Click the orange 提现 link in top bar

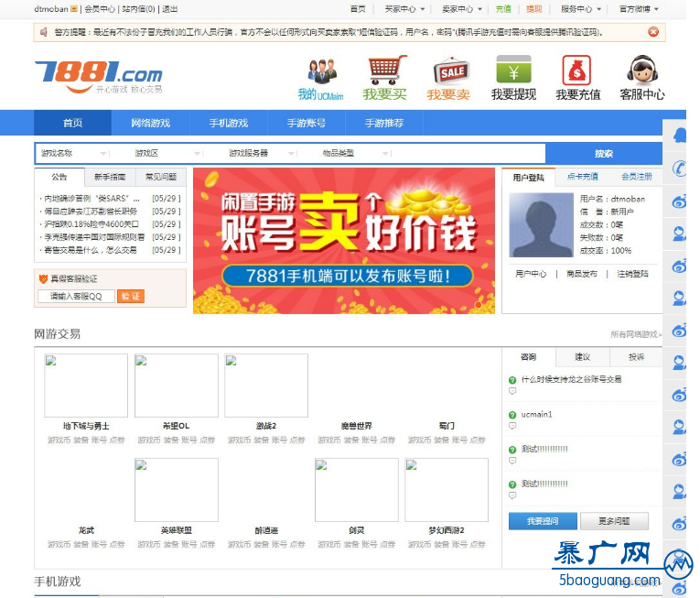pyautogui.click(x=534, y=9)
